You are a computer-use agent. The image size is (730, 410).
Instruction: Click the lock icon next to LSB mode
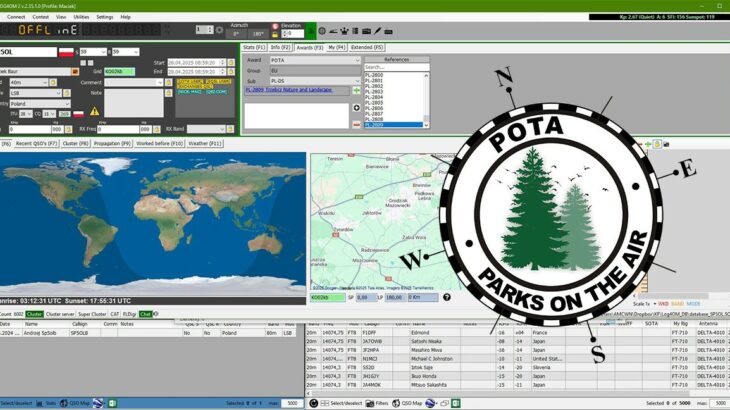(67, 93)
